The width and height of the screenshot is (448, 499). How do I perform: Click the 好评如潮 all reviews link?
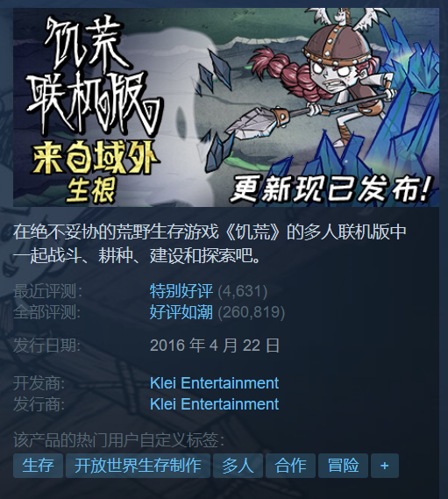(x=181, y=312)
